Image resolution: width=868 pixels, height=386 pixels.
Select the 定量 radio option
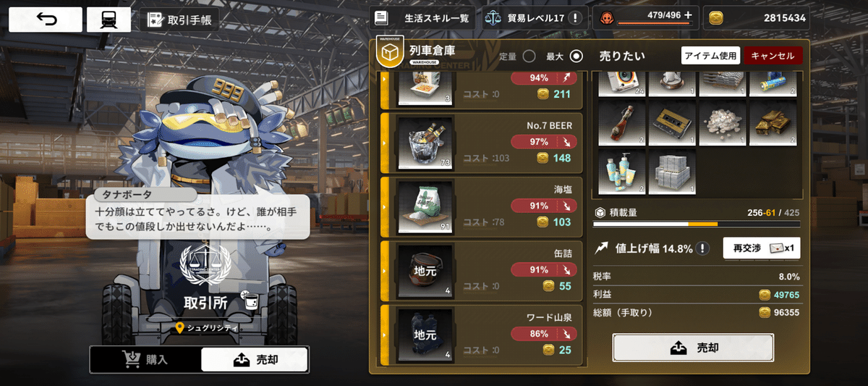(529, 56)
